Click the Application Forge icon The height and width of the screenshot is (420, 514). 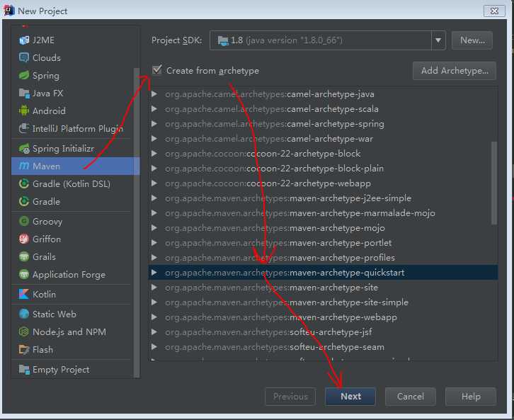coord(24,274)
